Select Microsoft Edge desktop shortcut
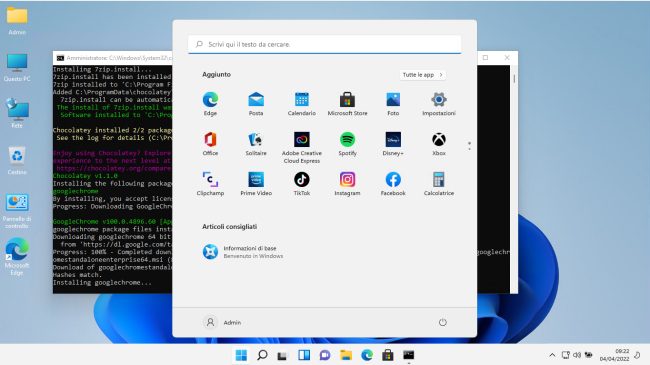 pos(17,257)
